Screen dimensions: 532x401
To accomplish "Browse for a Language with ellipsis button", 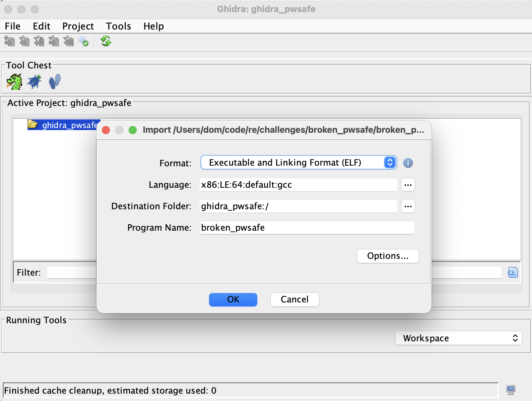I will pyautogui.click(x=408, y=185).
